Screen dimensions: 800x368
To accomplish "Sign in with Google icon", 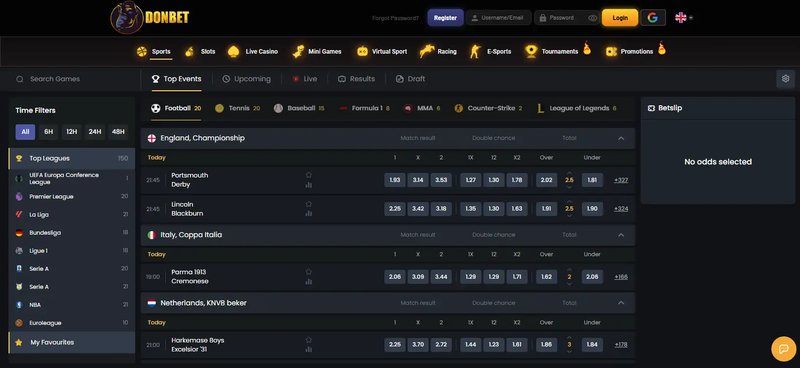I will [x=653, y=17].
